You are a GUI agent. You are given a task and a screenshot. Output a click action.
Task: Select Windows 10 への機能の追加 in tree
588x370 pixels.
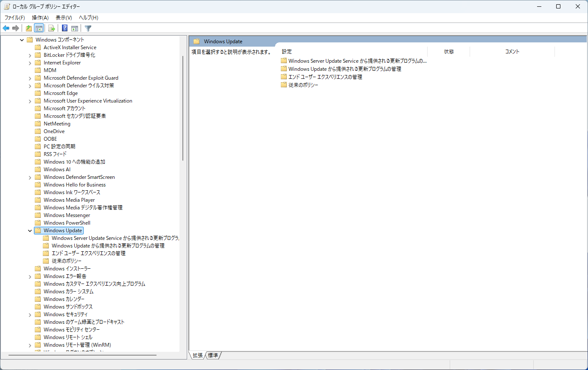(x=74, y=162)
